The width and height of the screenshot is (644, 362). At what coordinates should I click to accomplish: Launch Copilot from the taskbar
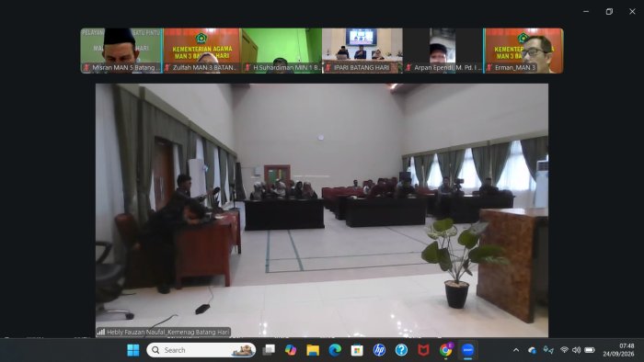291,350
